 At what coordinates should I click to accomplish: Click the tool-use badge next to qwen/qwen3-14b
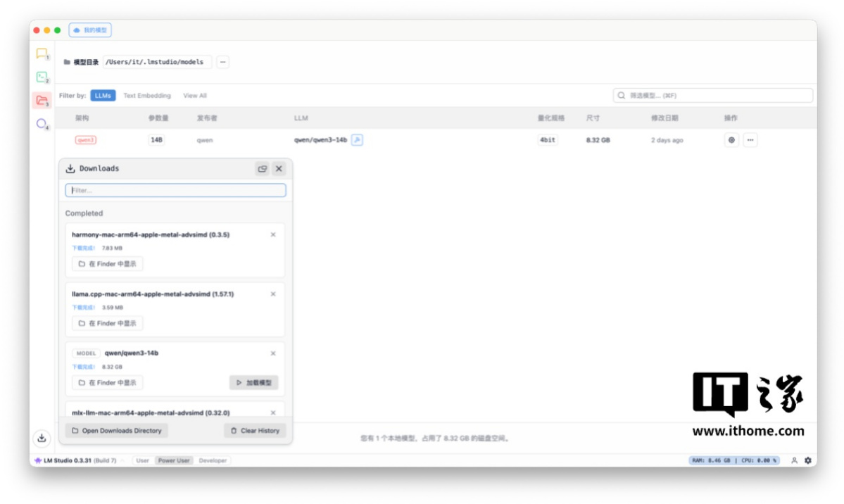tap(357, 140)
